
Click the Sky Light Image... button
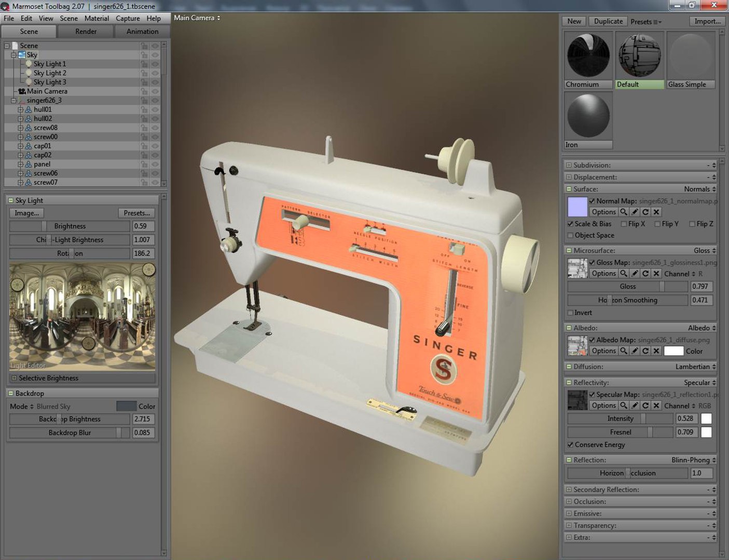(x=27, y=213)
